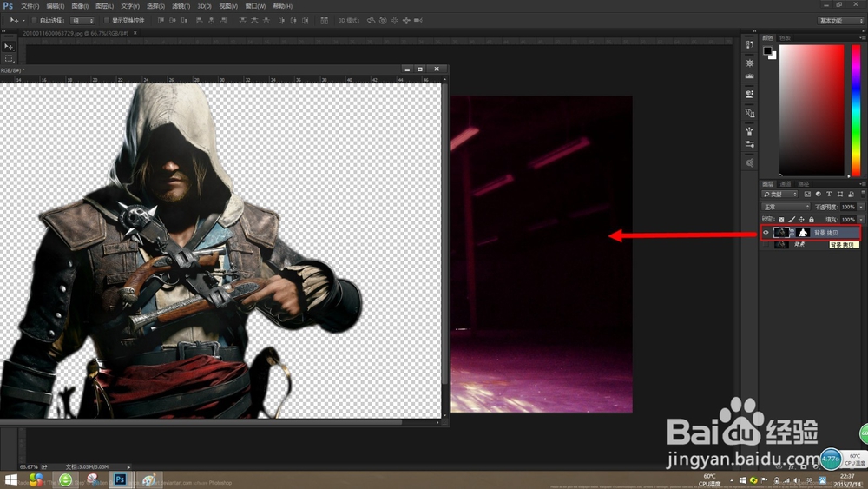The image size is (868, 489).
Task: Click the distribute left edges icon
Action: (x=281, y=21)
